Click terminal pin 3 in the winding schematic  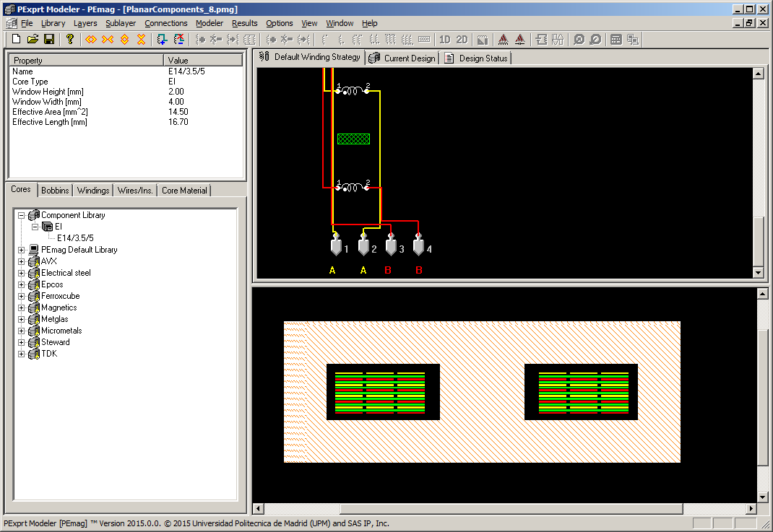(391, 245)
